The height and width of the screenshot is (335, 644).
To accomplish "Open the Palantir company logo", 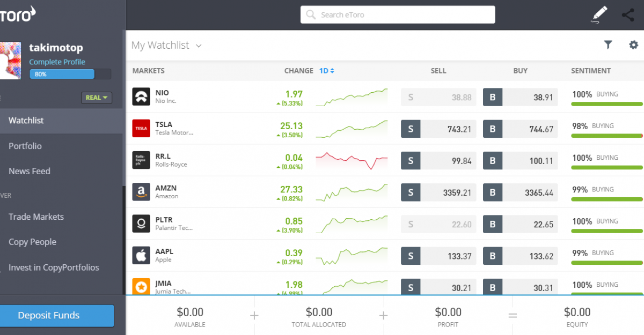I will pos(141,223).
